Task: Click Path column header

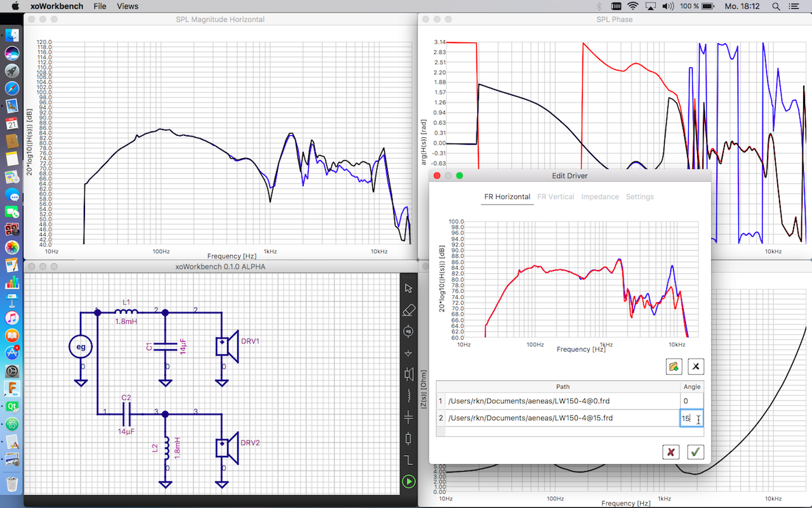Action: pyautogui.click(x=563, y=387)
